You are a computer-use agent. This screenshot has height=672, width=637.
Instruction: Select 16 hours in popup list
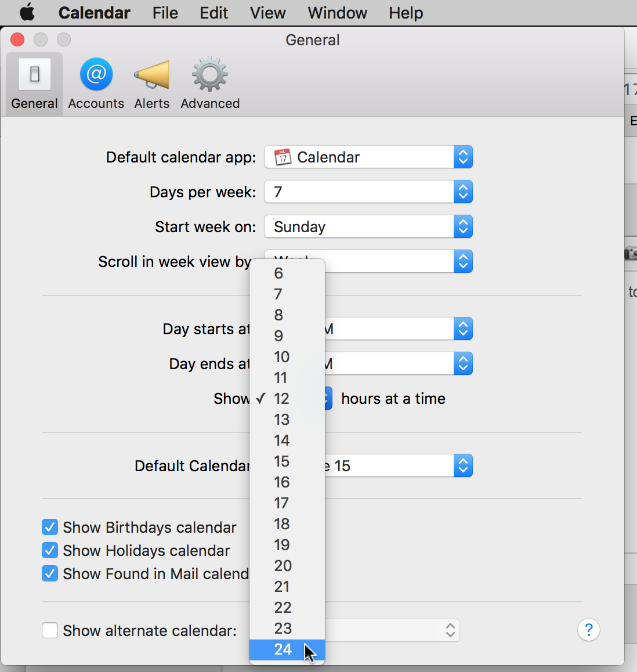(287, 482)
